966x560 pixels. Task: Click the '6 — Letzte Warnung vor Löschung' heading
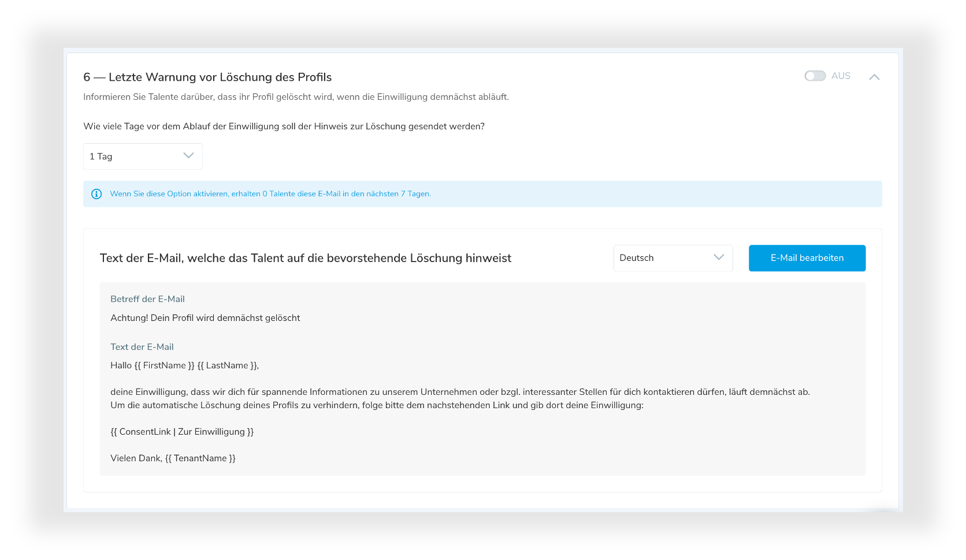tap(207, 77)
